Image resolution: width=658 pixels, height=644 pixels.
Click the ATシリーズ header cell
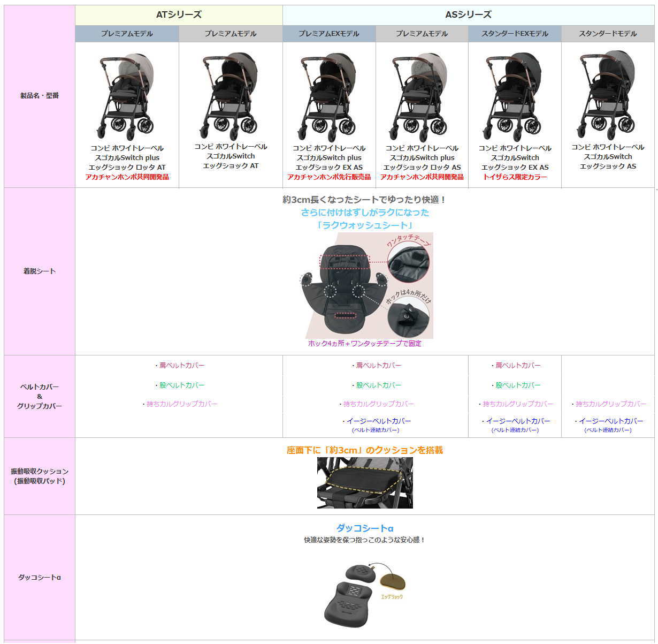179,15
